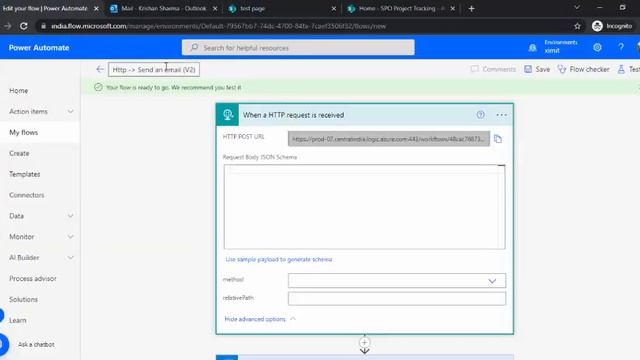The width and height of the screenshot is (640, 360).
Task: Switch to the test page tab
Action: tap(282, 9)
